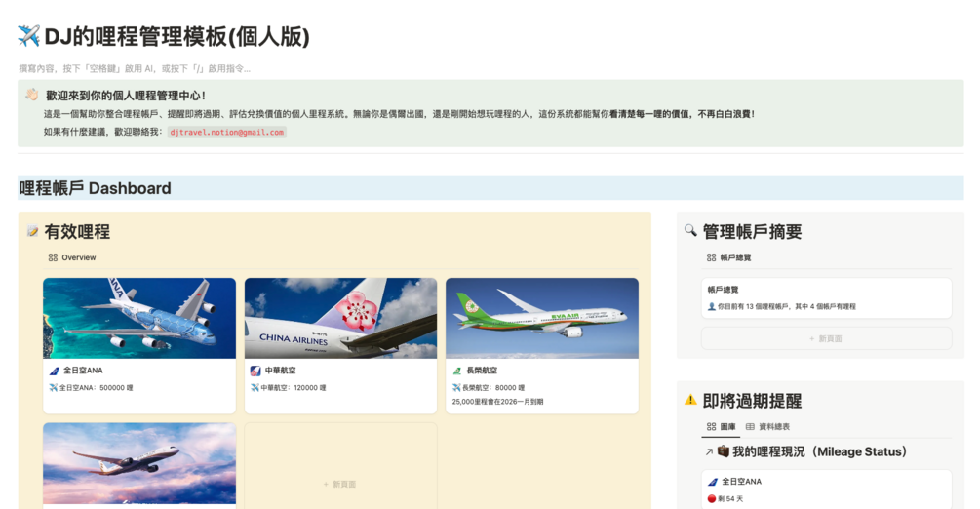This screenshot has width=980, height=509.
Task: Open the China Airlines tail cover image
Action: (340, 318)
